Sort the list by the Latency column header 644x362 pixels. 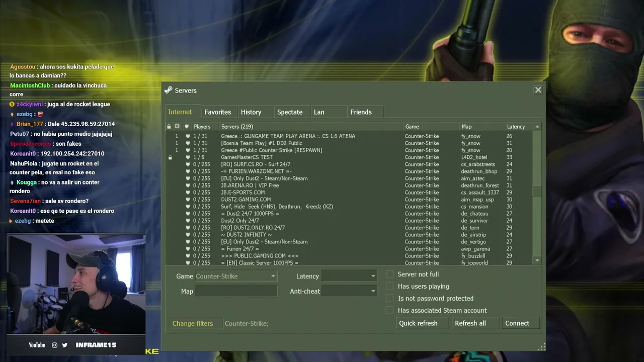[519, 127]
